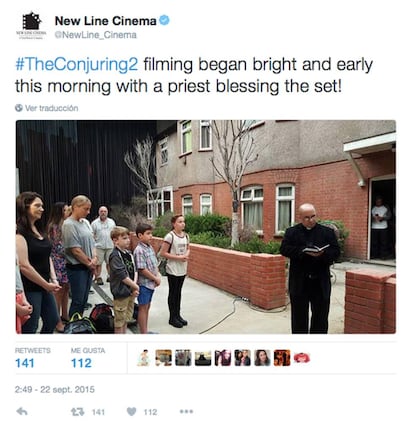The width and height of the screenshot is (414, 427).
Task: Click the last red liker avatar
Action: [x=302, y=358]
